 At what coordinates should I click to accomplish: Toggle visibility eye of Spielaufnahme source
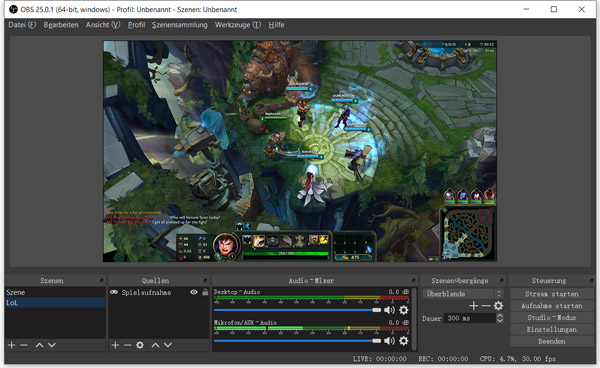point(194,292)
